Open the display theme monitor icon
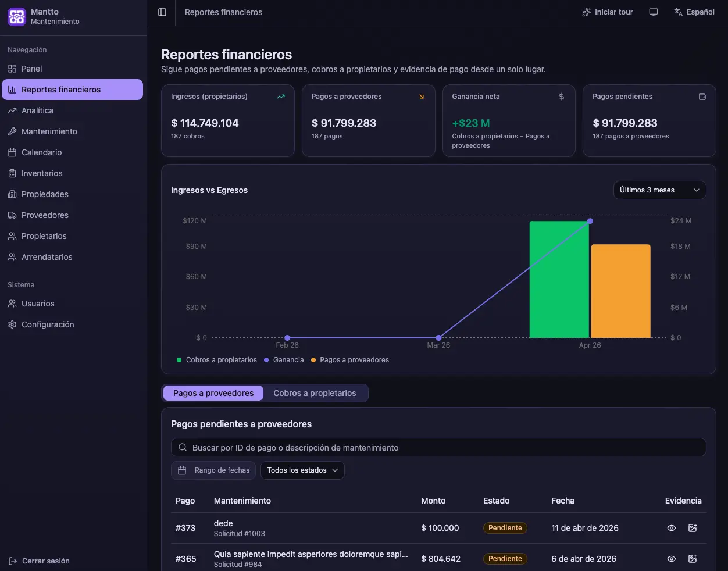 point(654,12)
